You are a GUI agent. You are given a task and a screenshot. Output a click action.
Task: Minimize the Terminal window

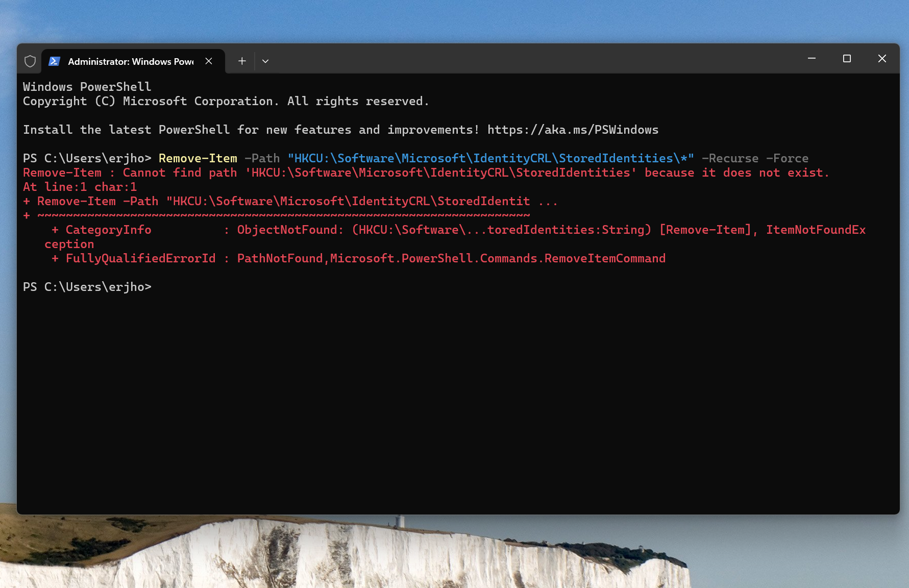pyautogui.click(x=812, y=59)
